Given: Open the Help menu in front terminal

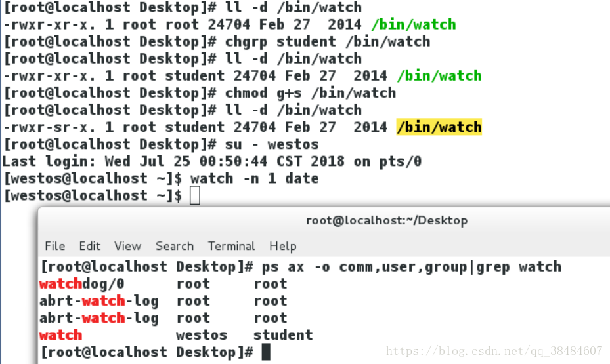Looking at the screenshot, I should pos(283,246).
